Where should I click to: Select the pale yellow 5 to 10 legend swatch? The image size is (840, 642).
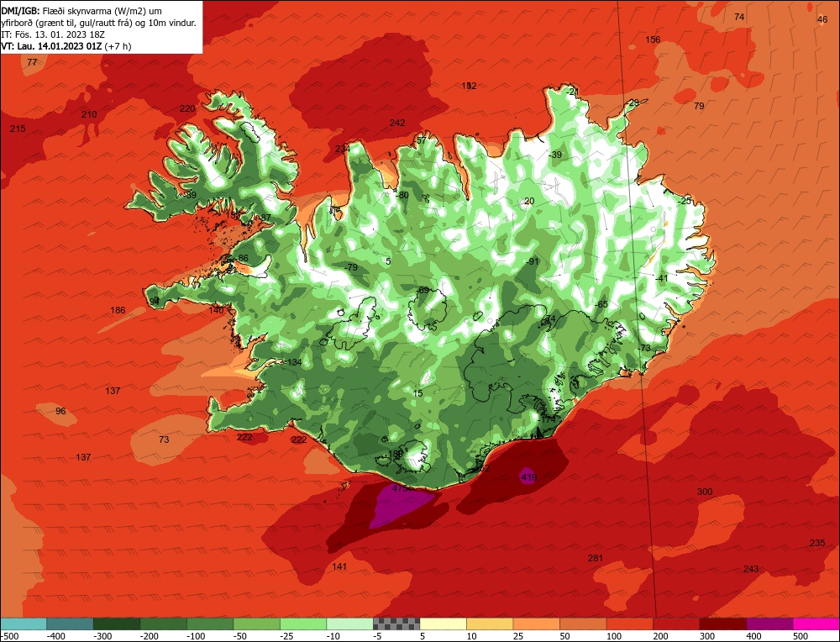(443, 624)
